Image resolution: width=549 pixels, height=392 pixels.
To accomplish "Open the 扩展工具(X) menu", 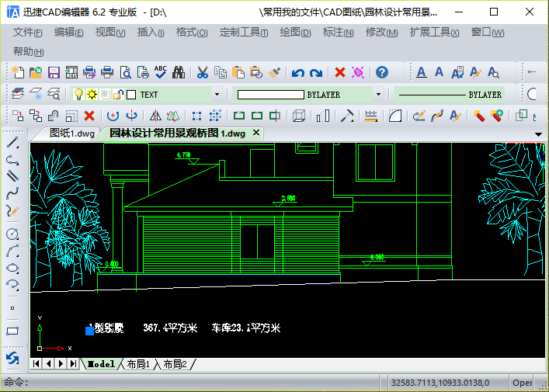I will [434, 32].
